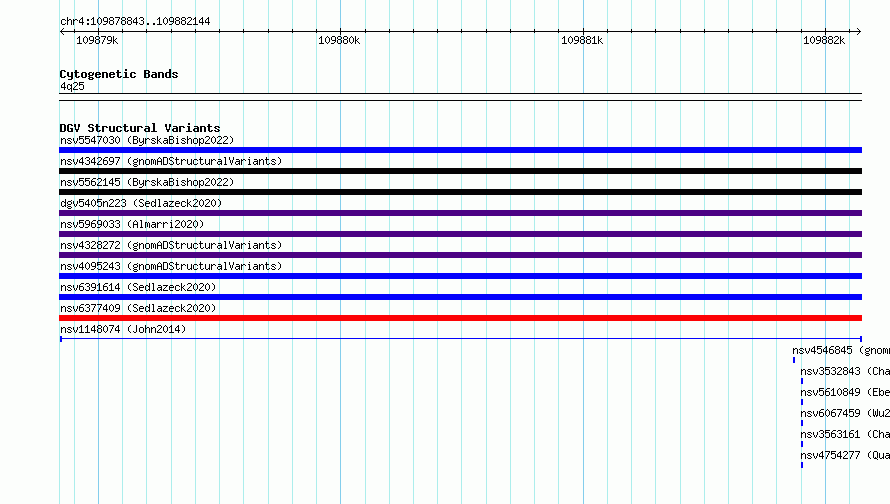Click the chr4:109878843..109882144 region label
Viewport: 890px width, 504px height.
(135, 21)
